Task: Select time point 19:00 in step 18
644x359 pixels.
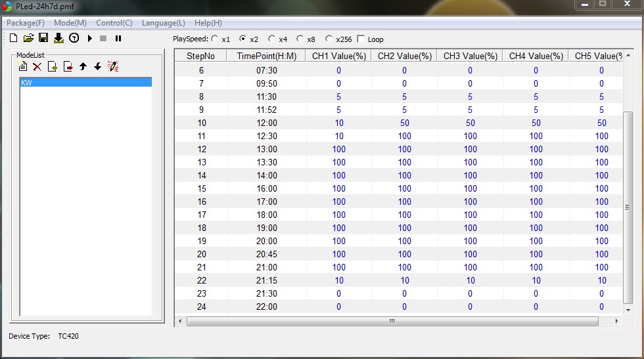Action: pos(267,228)
